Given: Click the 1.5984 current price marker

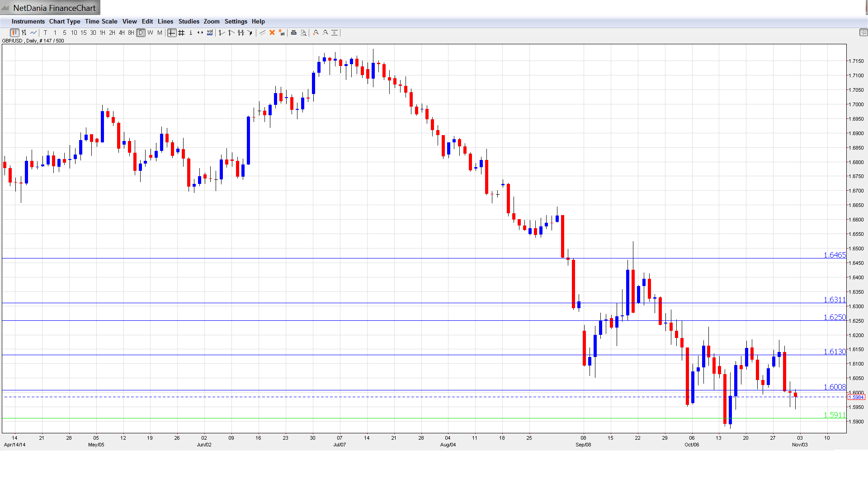Looking at the screenshot, I should point(856,397).
